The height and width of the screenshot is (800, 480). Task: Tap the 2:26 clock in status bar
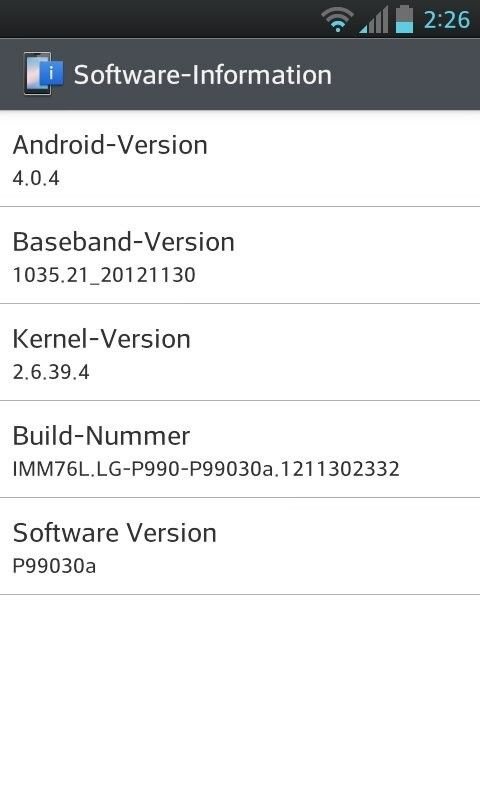pos(446,20)
